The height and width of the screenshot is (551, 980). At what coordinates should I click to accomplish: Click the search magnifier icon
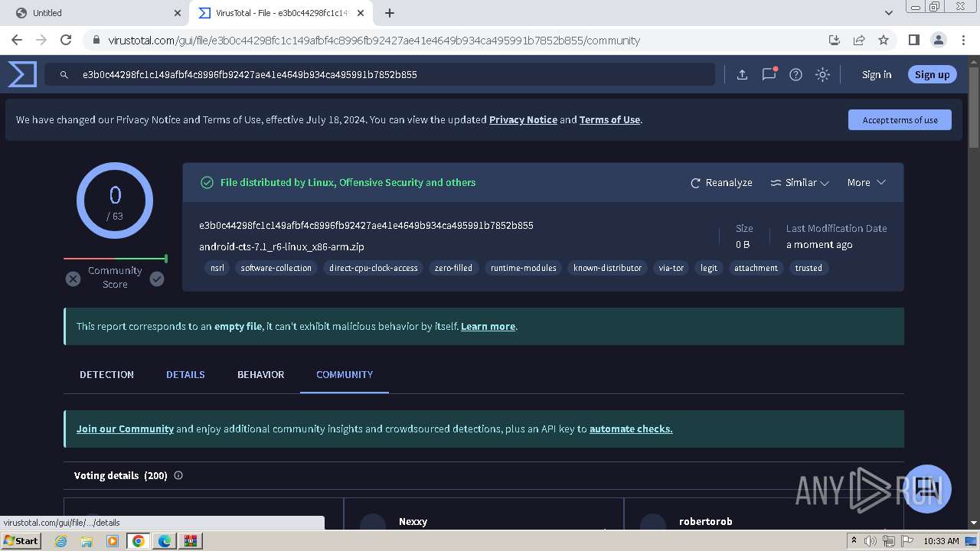65,74
